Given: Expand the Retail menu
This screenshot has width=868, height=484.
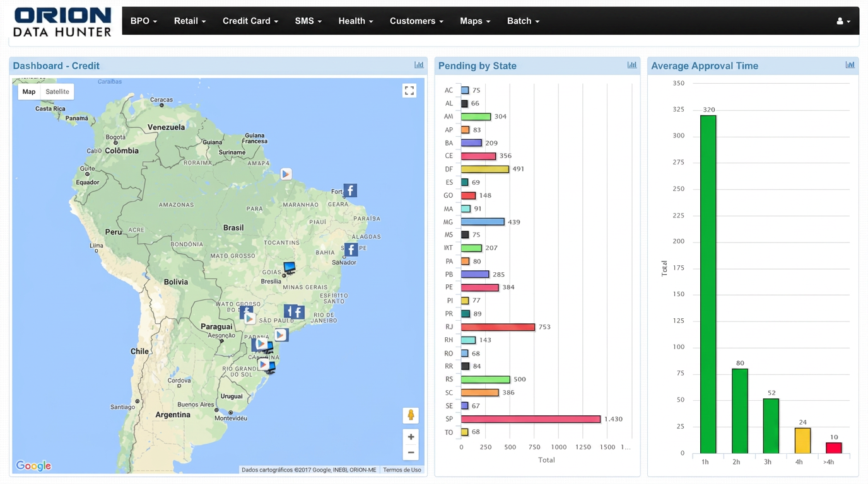Looking at the screenshot, I should tap(190, 21).
